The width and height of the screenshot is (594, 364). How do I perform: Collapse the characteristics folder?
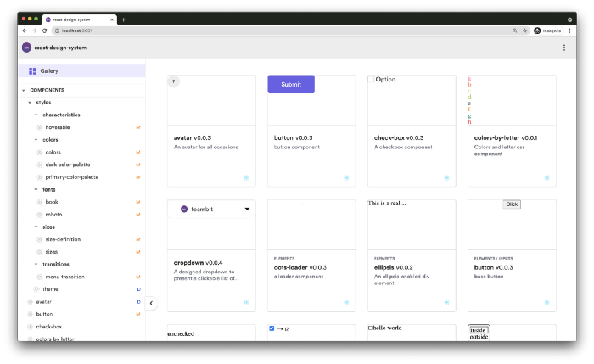[36, 115]
